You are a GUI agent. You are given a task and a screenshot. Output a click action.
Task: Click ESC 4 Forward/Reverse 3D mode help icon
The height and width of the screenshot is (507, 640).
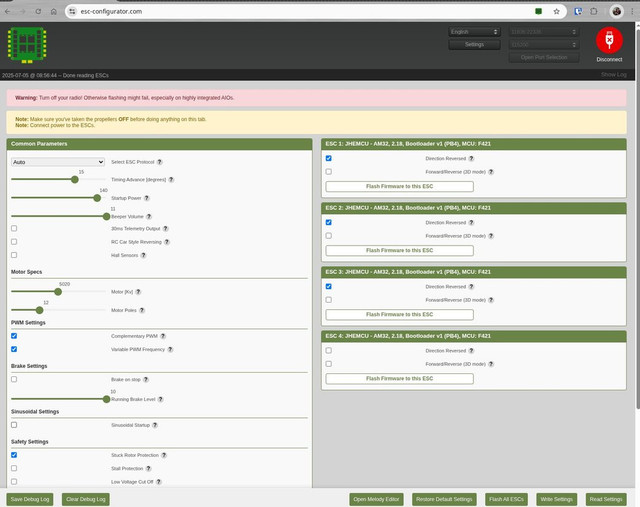pos(491,364)
